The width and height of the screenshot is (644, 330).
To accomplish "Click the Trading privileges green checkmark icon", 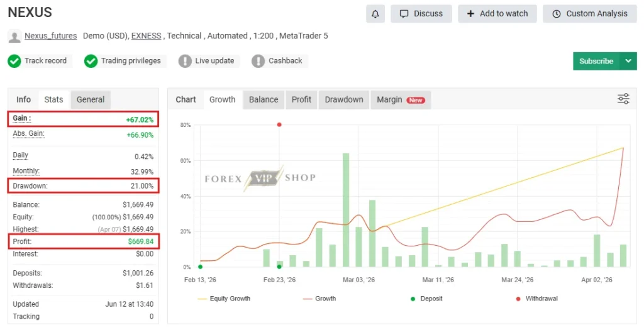I will (91, 61).
